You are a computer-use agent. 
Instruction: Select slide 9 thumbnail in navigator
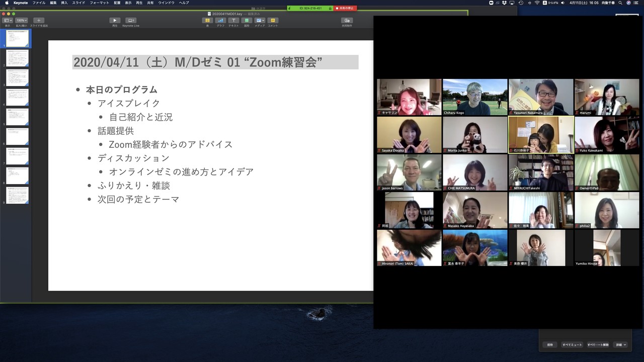pos(17,195)
